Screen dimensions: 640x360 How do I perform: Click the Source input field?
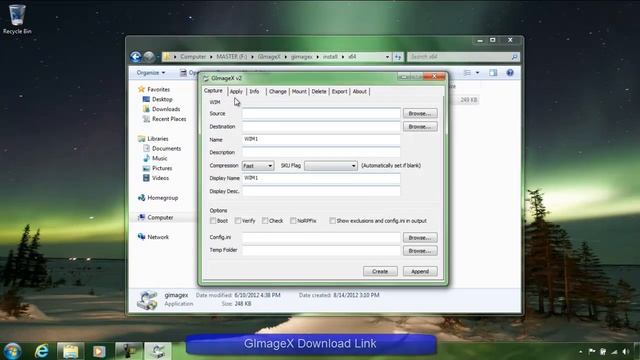click(x=321, y=113)
